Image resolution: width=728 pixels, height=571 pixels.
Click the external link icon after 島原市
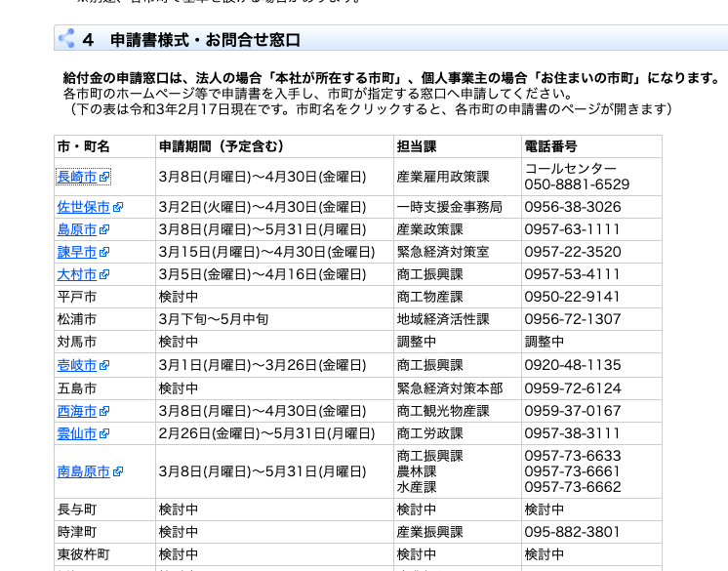104,229
